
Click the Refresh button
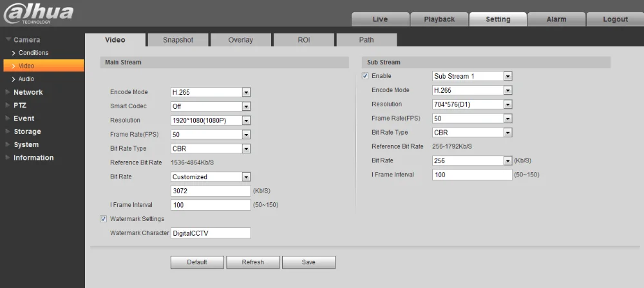253,262
